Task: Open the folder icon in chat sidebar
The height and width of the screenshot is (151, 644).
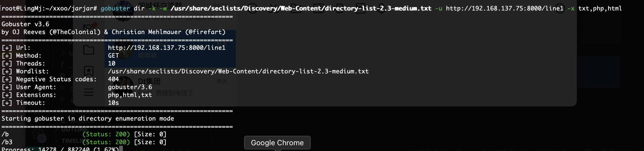Action: pos(89,50)
